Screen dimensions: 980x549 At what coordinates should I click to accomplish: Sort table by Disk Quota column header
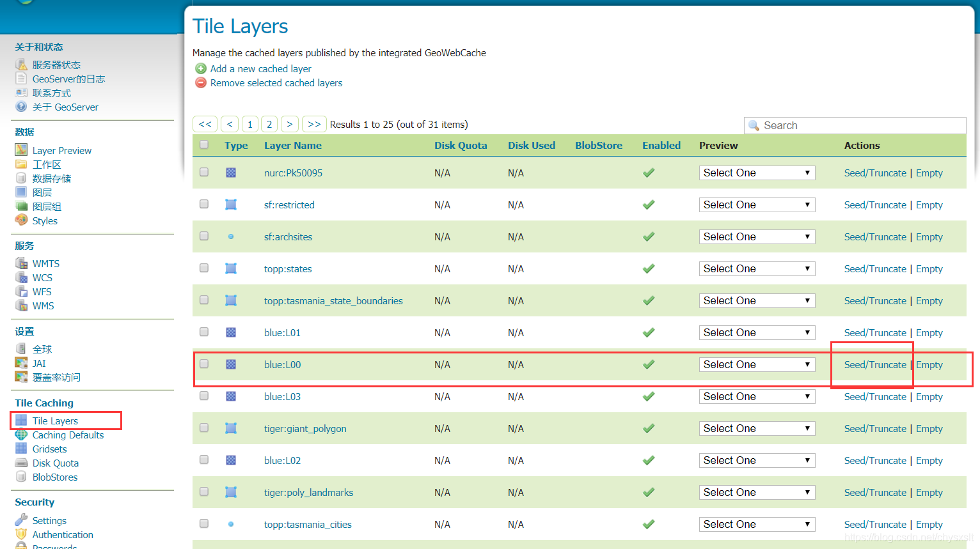point(461,145)
